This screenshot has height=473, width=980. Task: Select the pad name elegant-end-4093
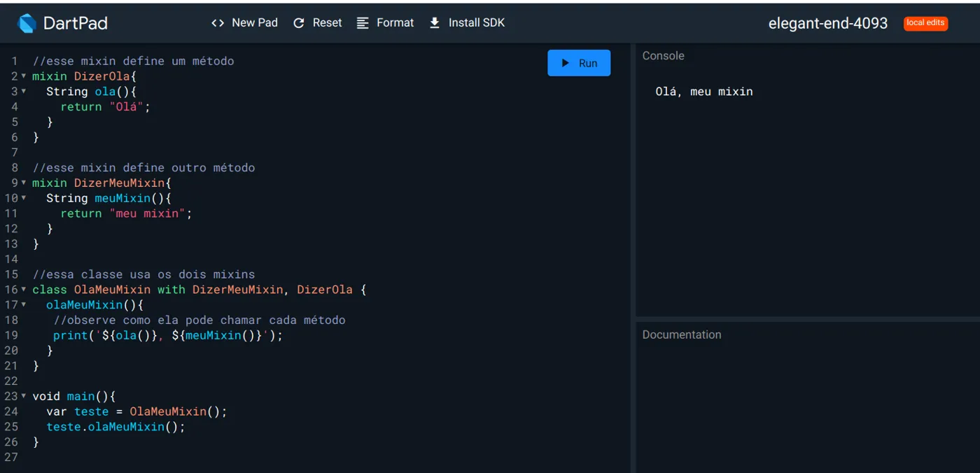828,23
